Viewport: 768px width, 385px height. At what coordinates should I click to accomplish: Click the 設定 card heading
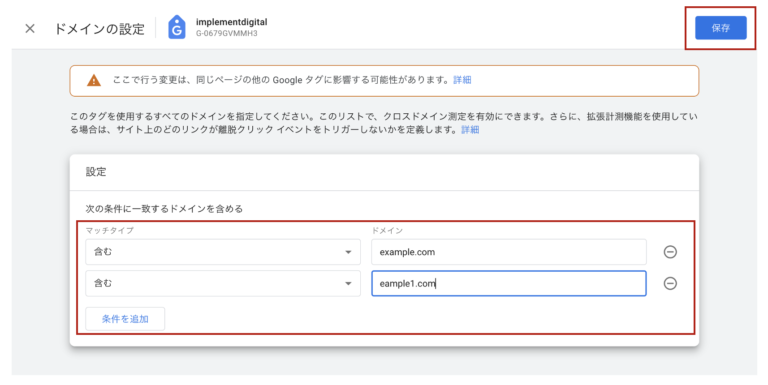(x=96, y=172)
